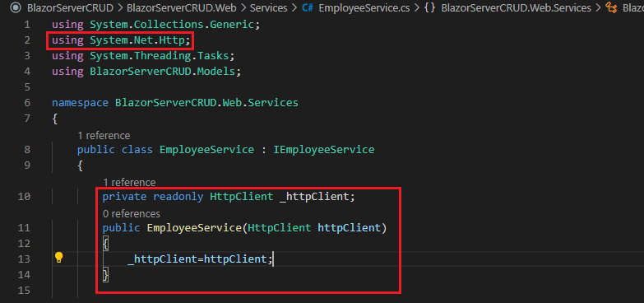
Task: Place the cursor on the HttpClient field type on line 10
Action: 242,197
